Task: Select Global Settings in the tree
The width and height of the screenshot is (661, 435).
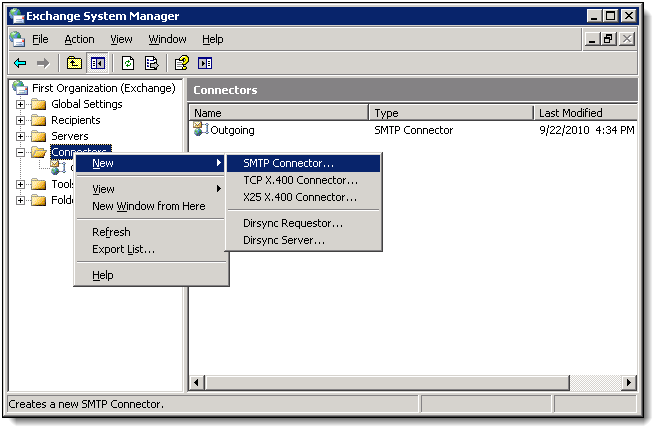Action: [87, 104]
